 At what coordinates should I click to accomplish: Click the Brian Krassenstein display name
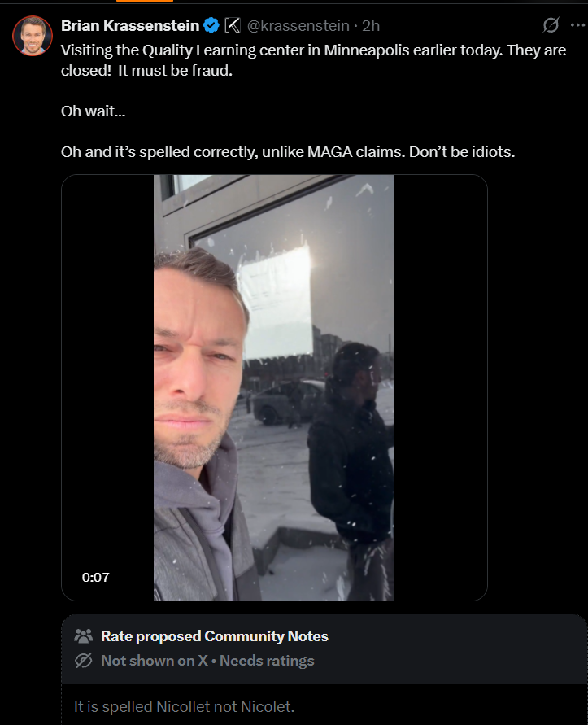[130, 25]
